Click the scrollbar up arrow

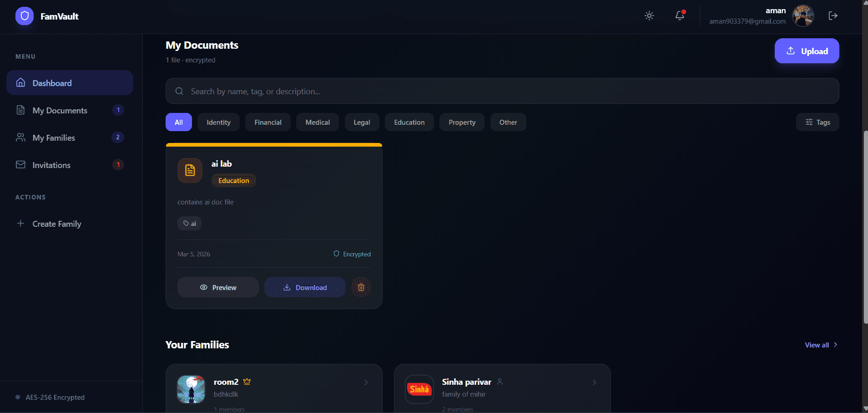(865, 3)
